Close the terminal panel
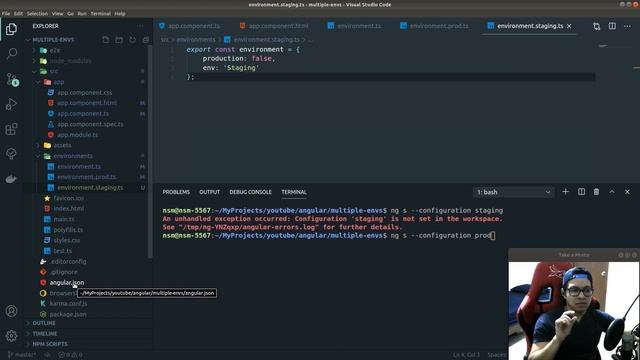The width and height of the screenshot is (640, 360). pyautogui.click(x=627, y=192)
